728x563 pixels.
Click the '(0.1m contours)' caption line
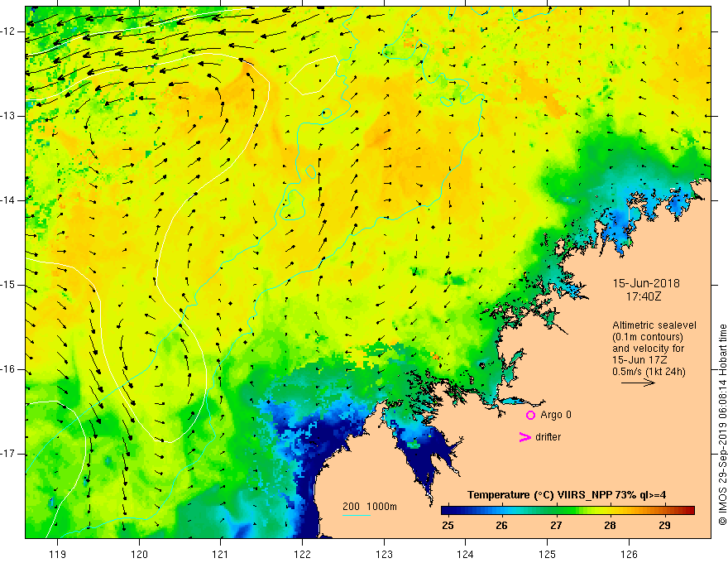coord(648,337)
